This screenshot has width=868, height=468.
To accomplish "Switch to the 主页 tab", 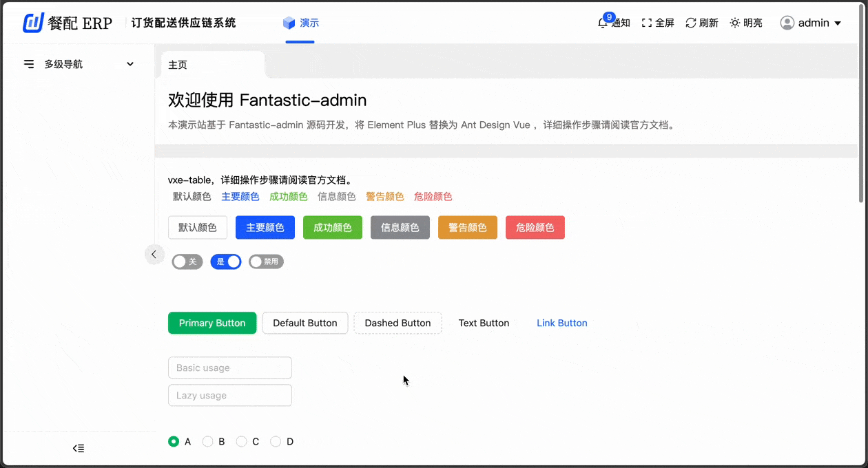I will point(178,65).
